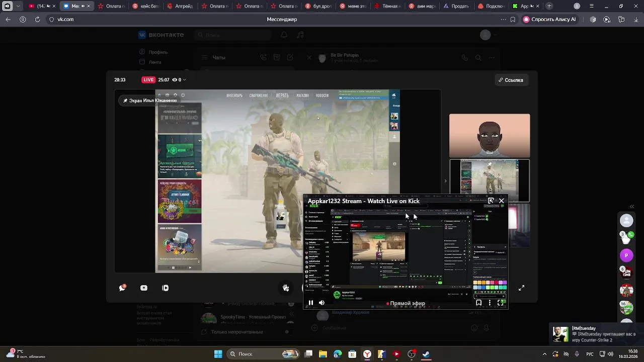Open browser three-dot page menu
Image resolution: width=644 pixels, height=362 pixels.
pyautogui.click(x=503, y=19)
